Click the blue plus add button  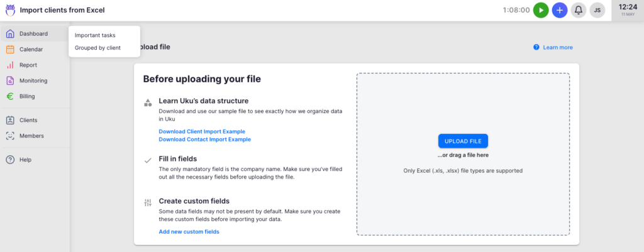point(559,10)
